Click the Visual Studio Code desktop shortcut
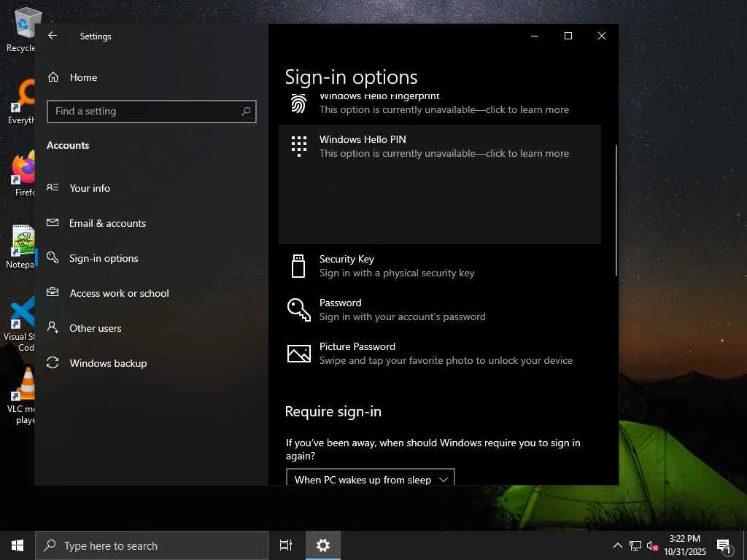The height and width of the screenshot is (560, 747). (20, 324)
